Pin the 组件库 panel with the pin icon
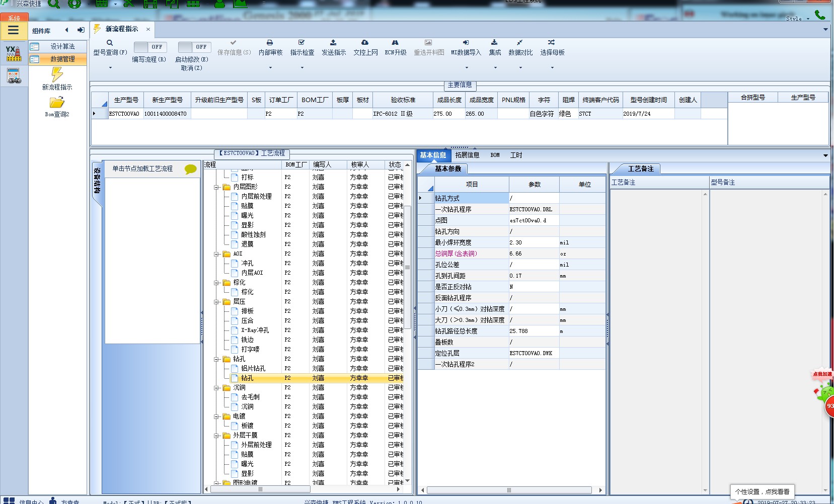The image size is (834, 504). tap(81, 30)
